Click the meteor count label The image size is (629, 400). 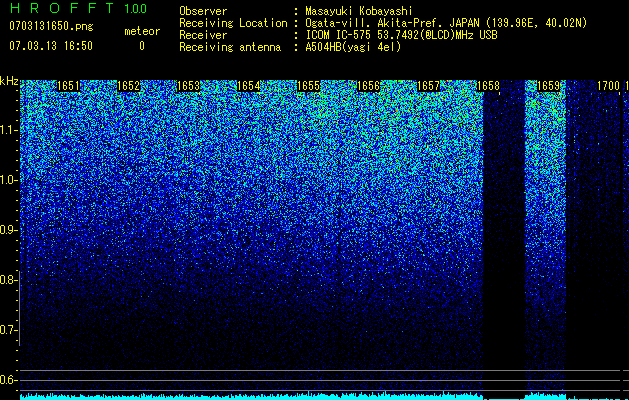click(x=142, y=31)
